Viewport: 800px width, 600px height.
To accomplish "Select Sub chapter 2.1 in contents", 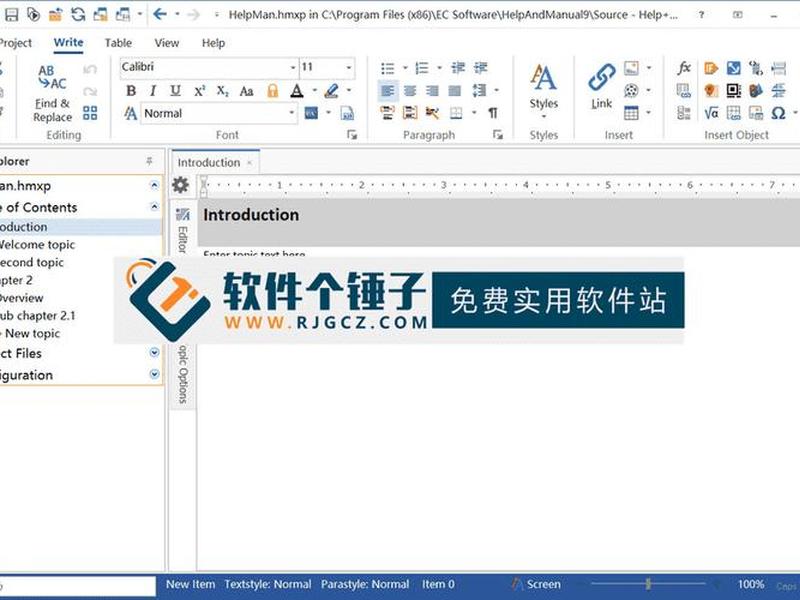I will (38, 316).
